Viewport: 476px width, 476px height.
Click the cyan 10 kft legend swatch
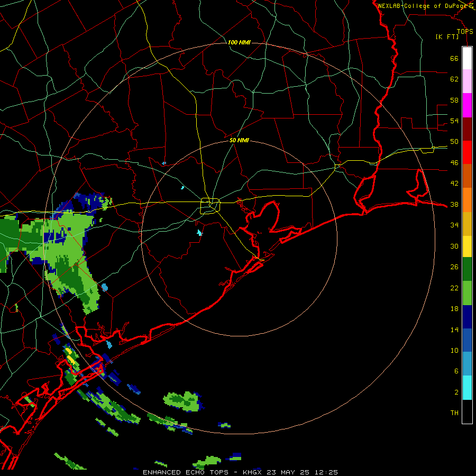coord(467,388)
